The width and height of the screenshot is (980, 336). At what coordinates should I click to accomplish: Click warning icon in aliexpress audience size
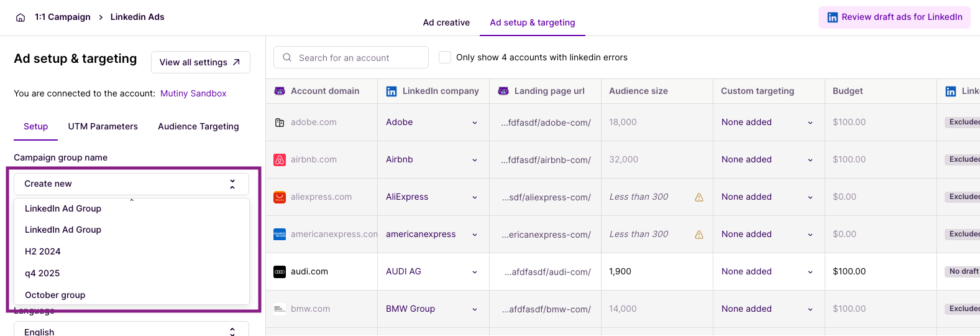click(x=699, y=197)
